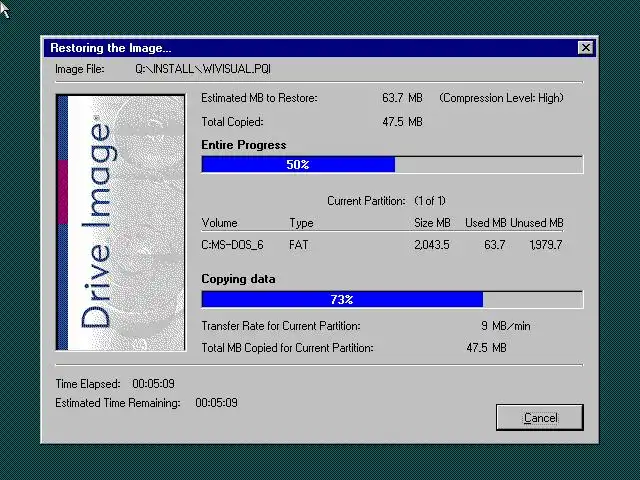Click the 1,979.7 unused MB value
The height and width of the screenshot is (480, 640).
pyautogui.click(x=545, y=245)
